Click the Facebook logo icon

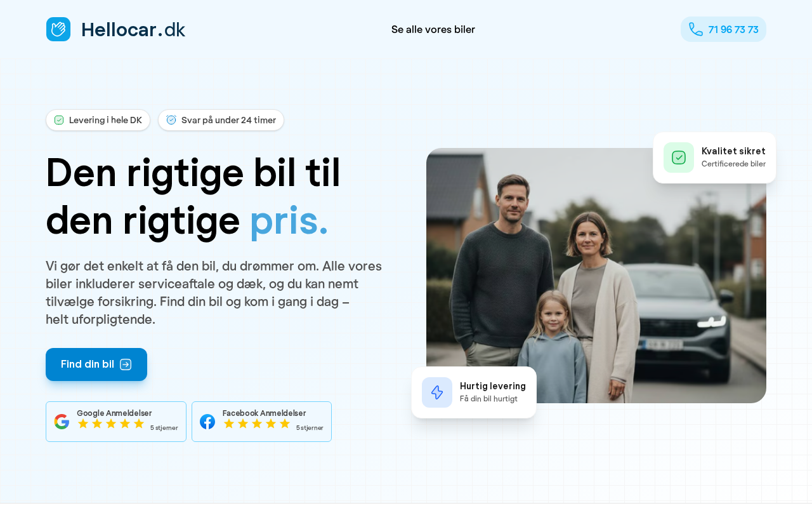[207, 422]
